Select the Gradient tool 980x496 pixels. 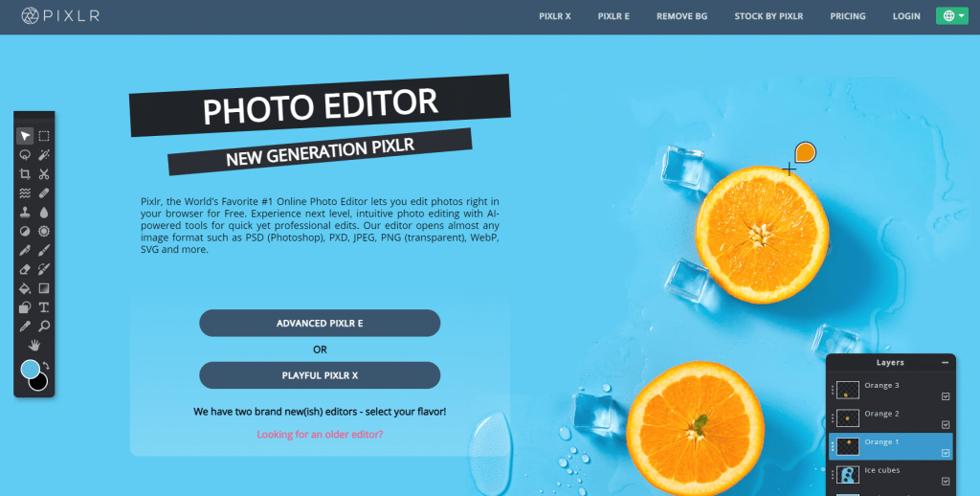[44, 288]
